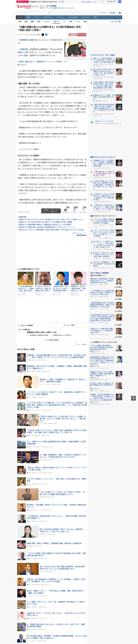The image size is (138, 644).
Task: Open article パキスタンの有名ティックトッカー
Action: 57,480
